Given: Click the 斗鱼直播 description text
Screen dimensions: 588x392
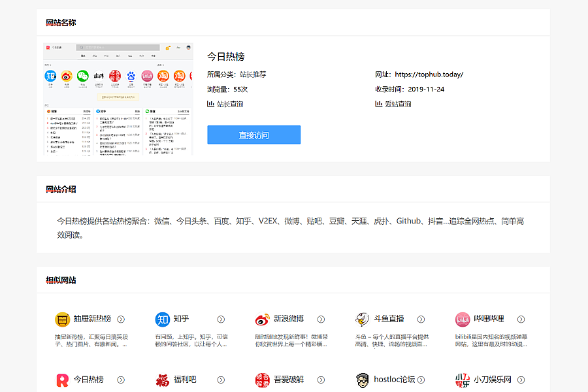Looking at the screenshot, I should 392,340.
